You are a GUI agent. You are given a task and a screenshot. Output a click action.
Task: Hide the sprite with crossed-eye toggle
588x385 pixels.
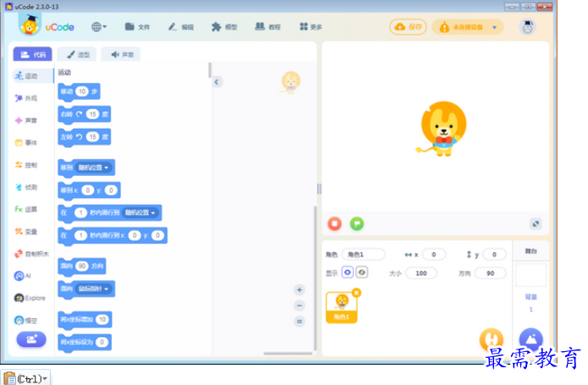[361, 272]
